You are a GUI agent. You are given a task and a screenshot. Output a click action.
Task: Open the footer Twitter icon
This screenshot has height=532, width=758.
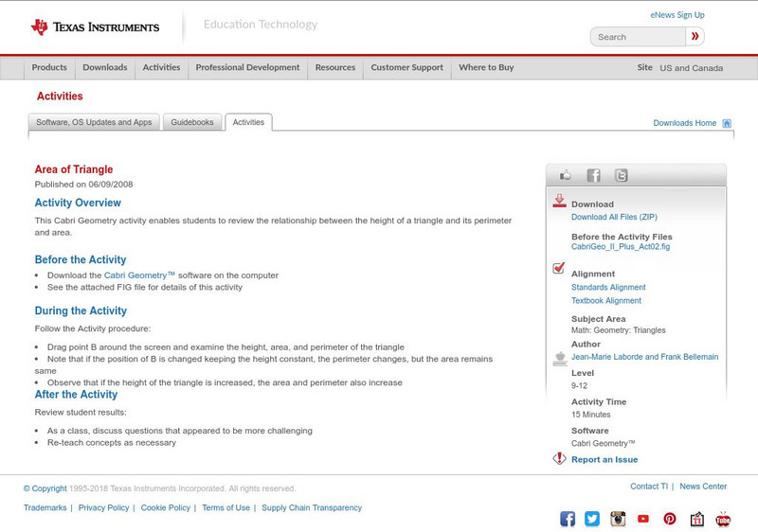(x=592, y=519)
